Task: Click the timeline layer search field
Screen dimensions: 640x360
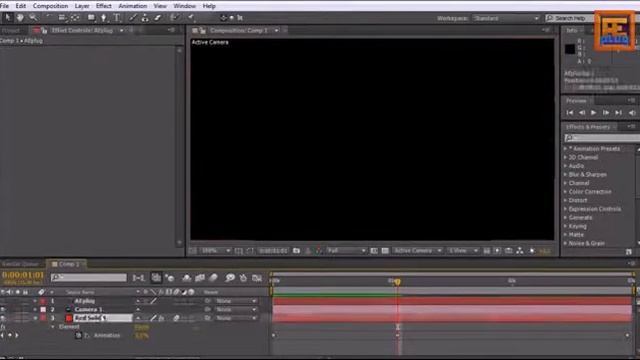Action: [x=89, y=278]
